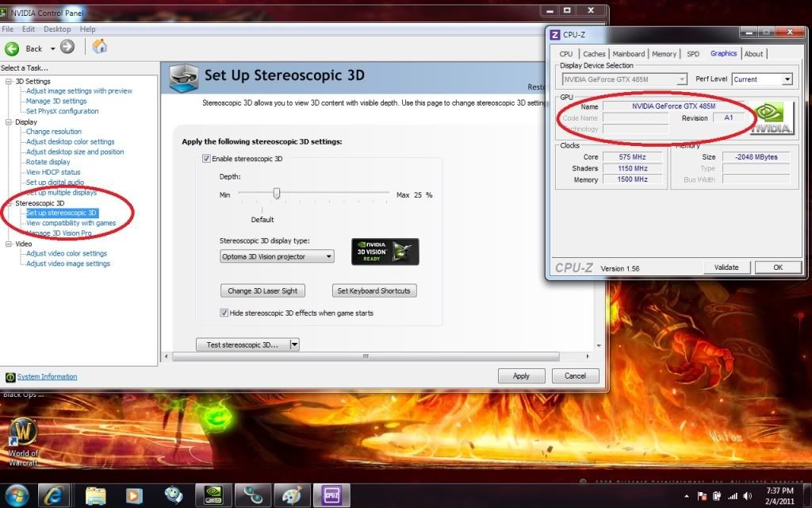812x508 pixels.
Task: Open the Help menu
Action: click(x=87, y=29)
